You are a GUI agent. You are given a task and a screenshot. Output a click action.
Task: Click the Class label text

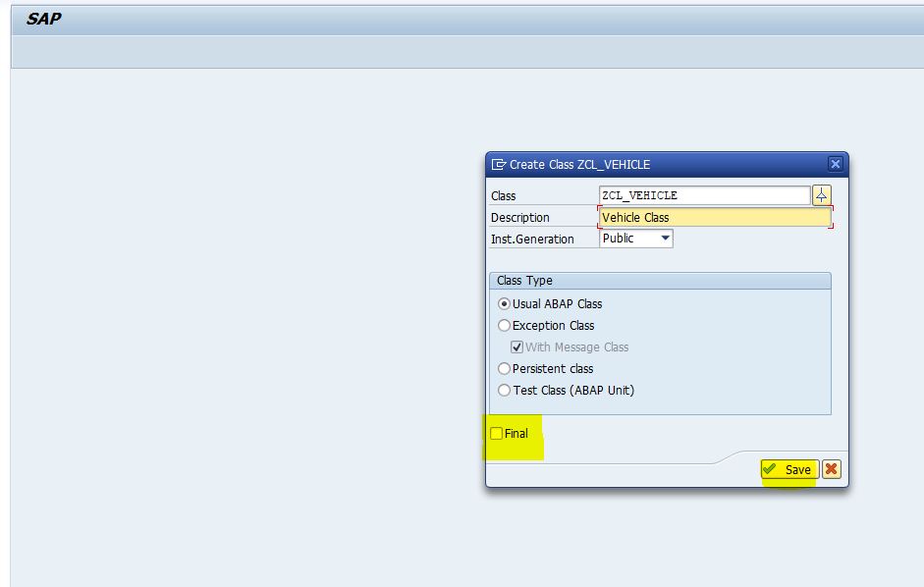(504, 195)
